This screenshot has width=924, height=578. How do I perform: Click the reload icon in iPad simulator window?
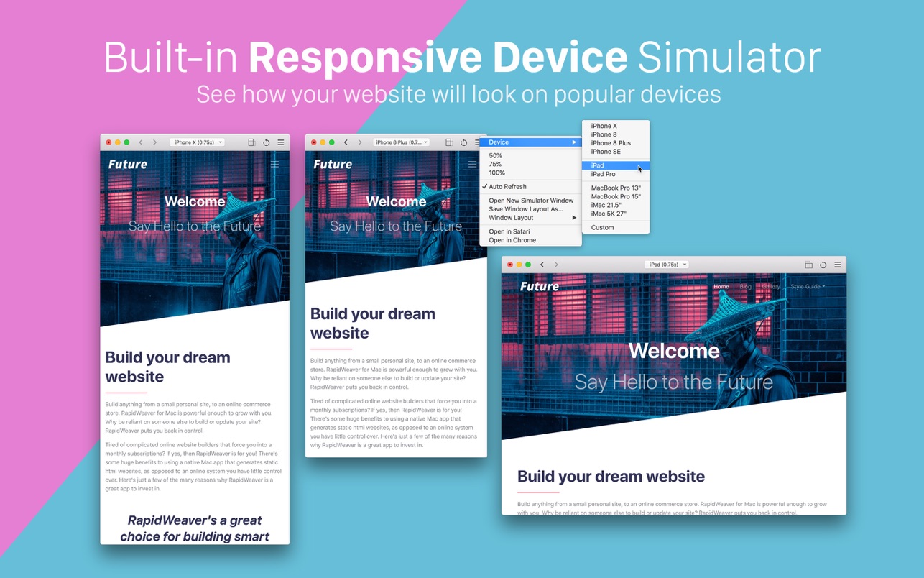click(x=823, y=265)
